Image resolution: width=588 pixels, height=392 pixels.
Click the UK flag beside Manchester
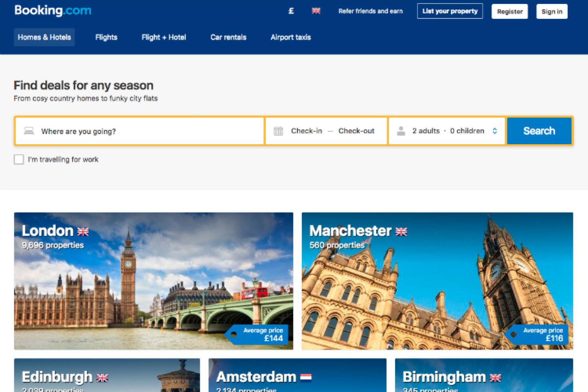tap(401, 231)
